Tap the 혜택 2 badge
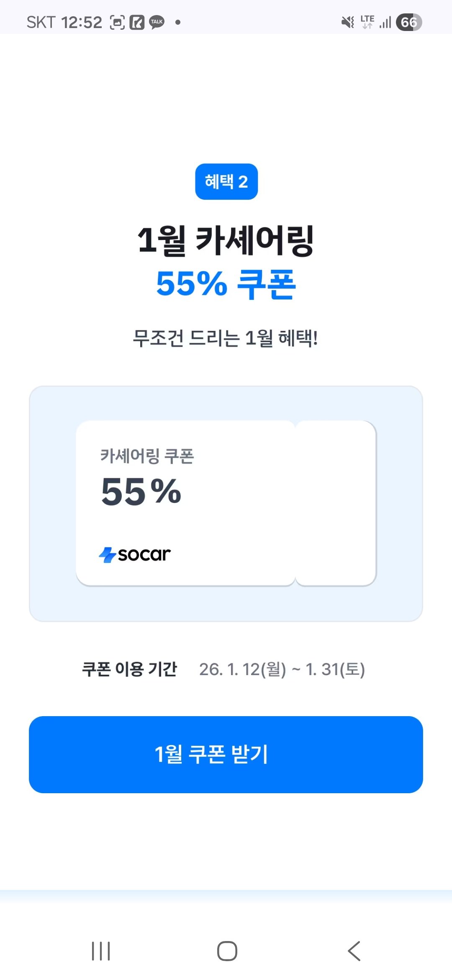 coord(226,181)
